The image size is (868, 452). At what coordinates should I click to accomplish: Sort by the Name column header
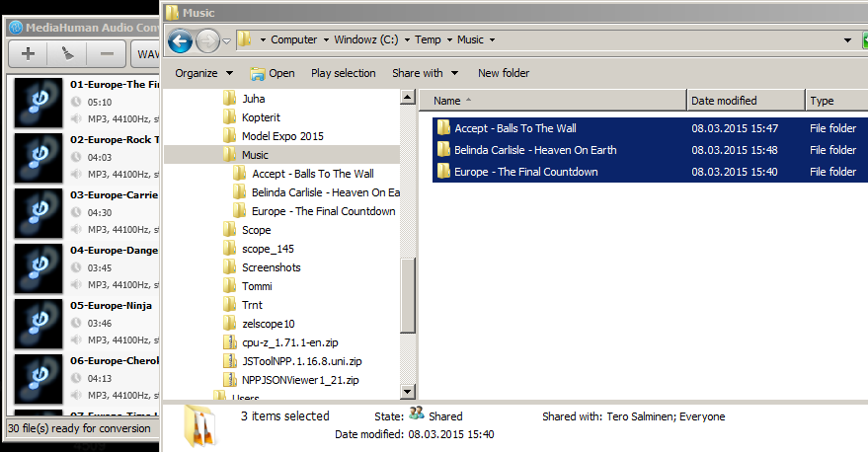(552, 101)
